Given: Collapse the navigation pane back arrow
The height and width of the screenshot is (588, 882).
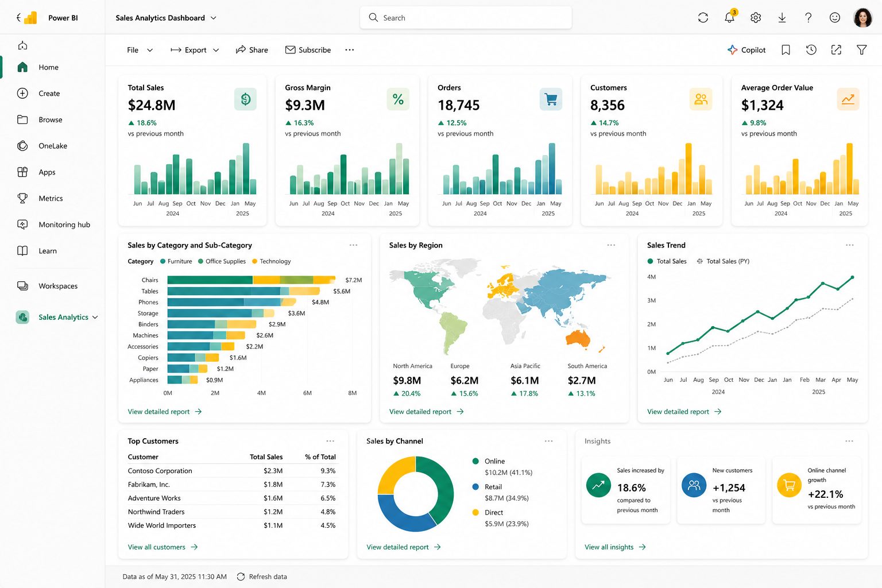Looking at the screenshot, I should pyautogui.click(x=18, y=18).
